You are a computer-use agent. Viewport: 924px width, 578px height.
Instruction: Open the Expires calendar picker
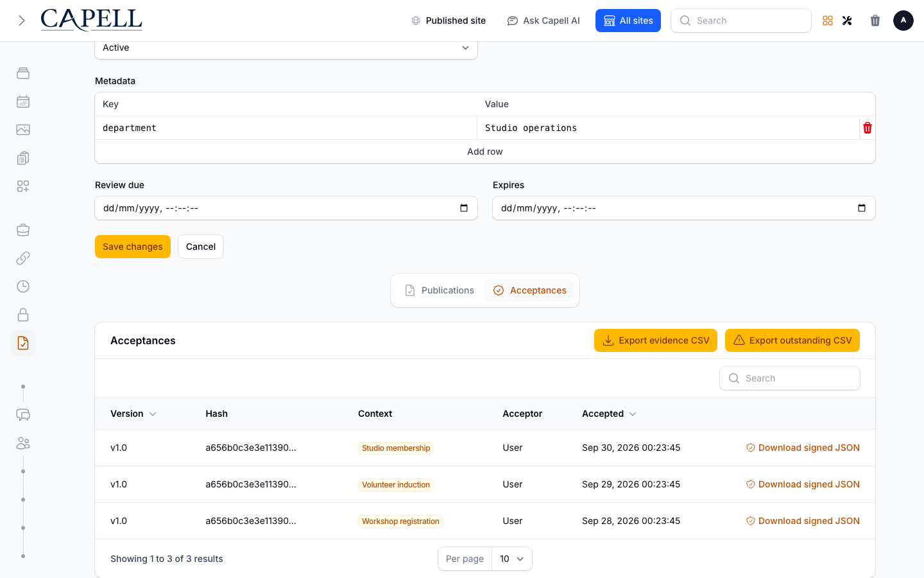coord(862,208)
